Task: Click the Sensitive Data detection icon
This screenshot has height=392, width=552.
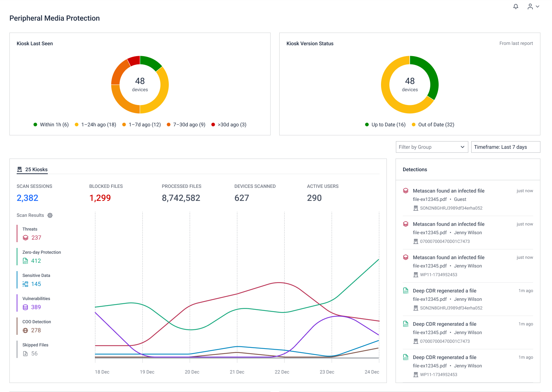Action: (x=25, y=284)
